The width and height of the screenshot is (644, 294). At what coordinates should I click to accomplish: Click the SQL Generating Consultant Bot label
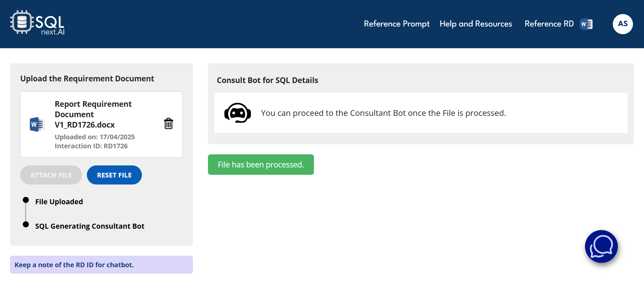click(90, 226)
